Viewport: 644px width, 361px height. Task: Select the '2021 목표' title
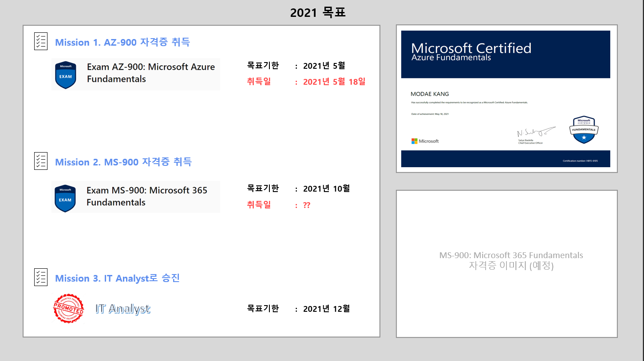click(318, 12)
